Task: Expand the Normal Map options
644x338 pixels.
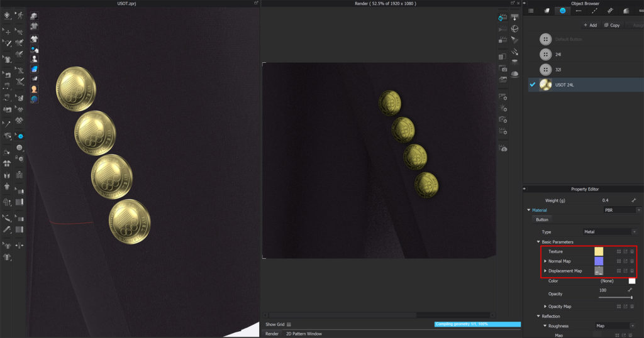Action: coord(545,261)
